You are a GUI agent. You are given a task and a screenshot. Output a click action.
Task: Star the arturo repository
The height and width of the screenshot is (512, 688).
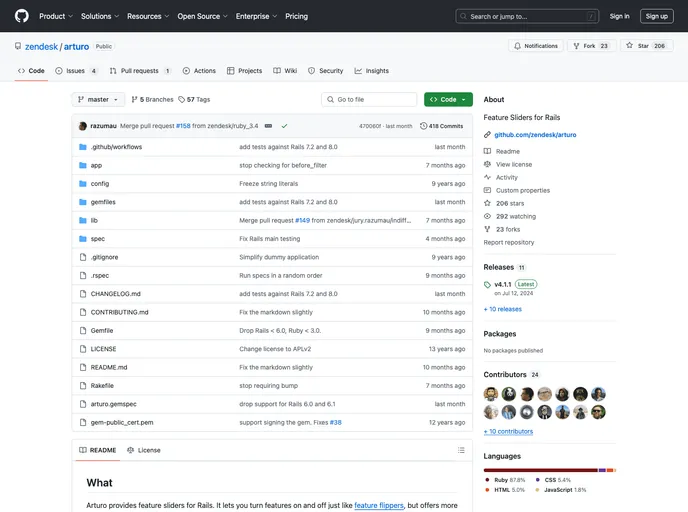point(646,46)
